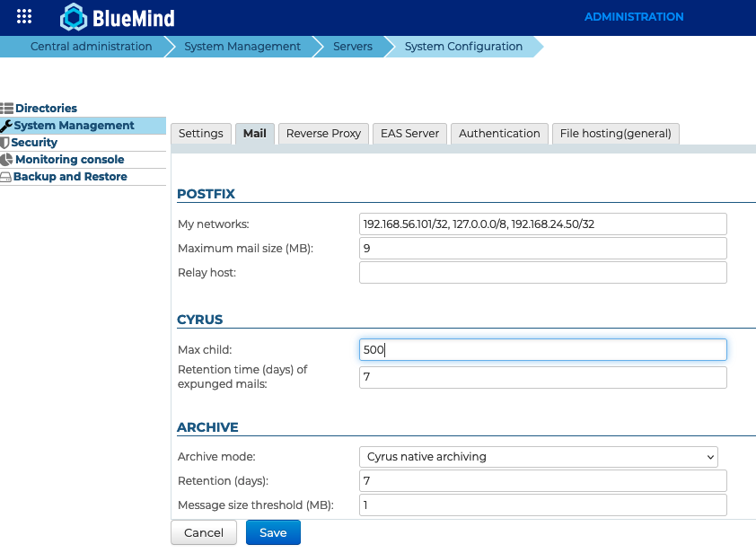Click the ARCHIVE section heading

coord(207,427)
